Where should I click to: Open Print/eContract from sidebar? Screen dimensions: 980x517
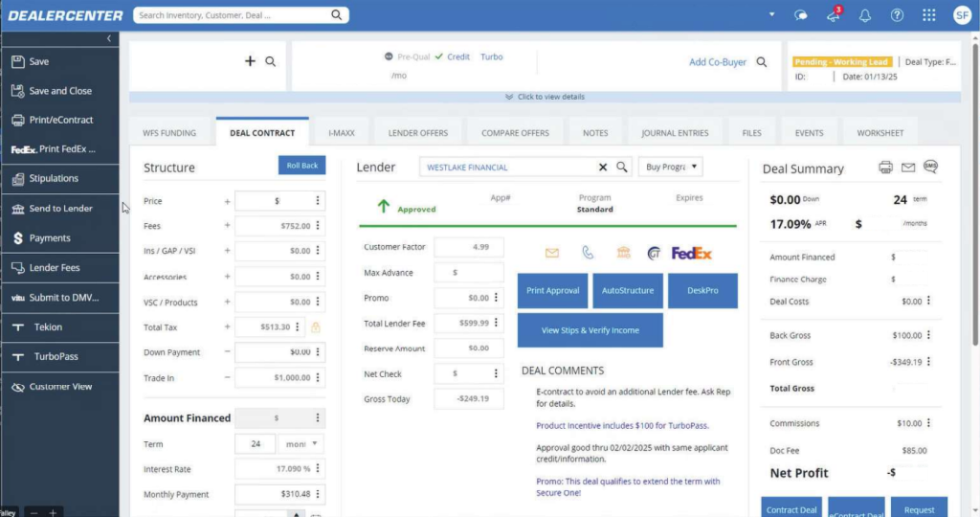click(60, 120)
